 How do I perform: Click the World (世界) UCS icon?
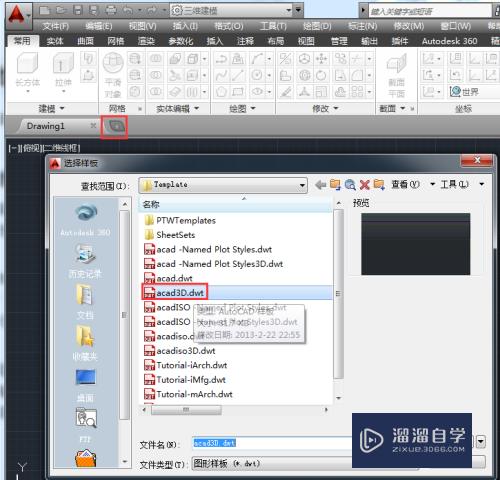[x=463, y=91]
